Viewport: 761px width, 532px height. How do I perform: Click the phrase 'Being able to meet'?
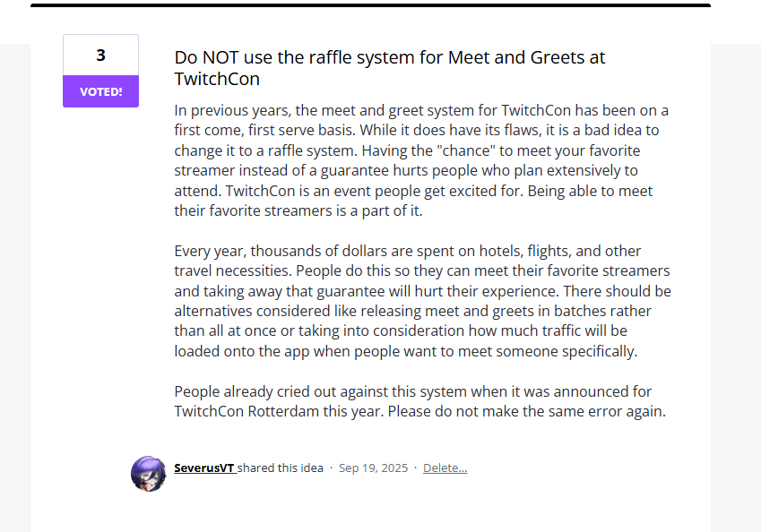pos(592,191)
